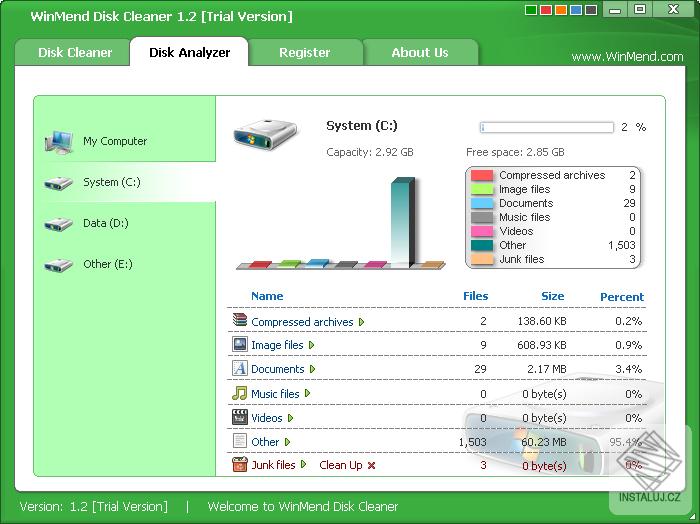This screenshot has height=524, width=700.
Task: Expand Image files with green arrow
Action: tap(311, 345)
